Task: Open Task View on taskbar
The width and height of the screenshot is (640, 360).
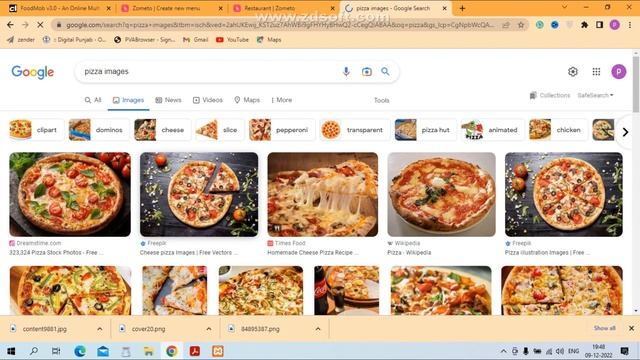Action: coord(56,351)
